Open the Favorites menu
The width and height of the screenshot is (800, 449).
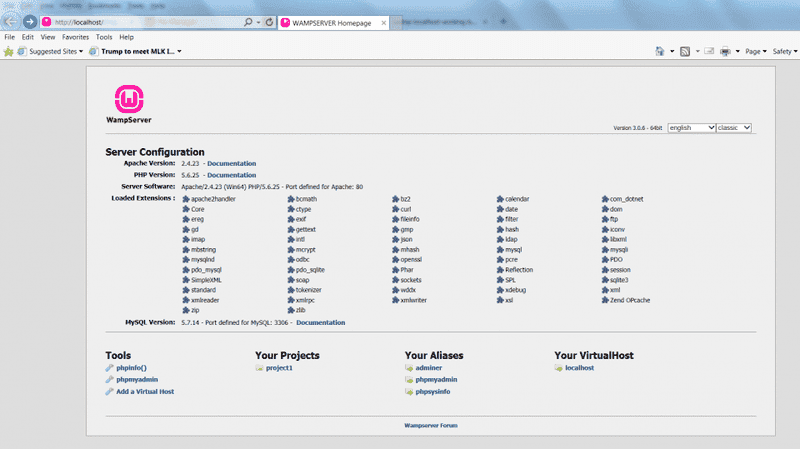pyautogui.click(x=75, y=36)
